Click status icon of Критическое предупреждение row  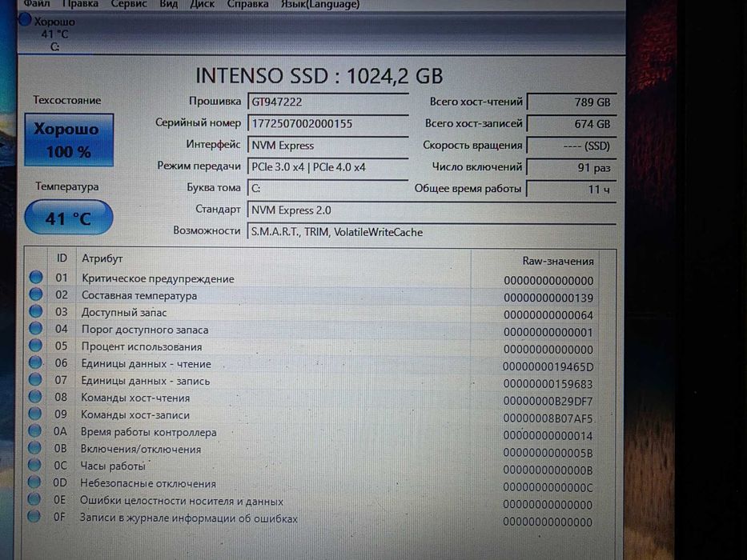point(36,277)
